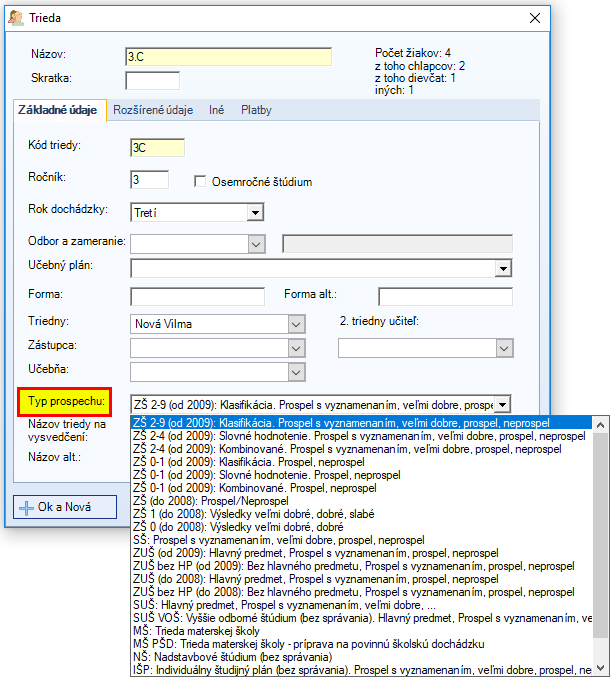This screenshot has height=680, width=613.
Task: Focus the Forma text field
Action: point(197,297)
